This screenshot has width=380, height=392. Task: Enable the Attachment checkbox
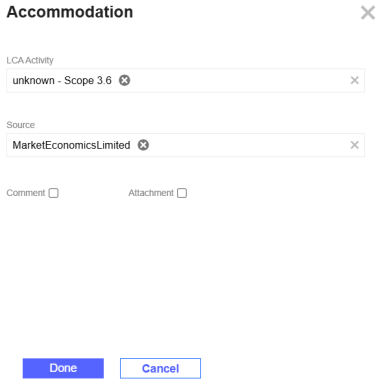coord(182,193)
